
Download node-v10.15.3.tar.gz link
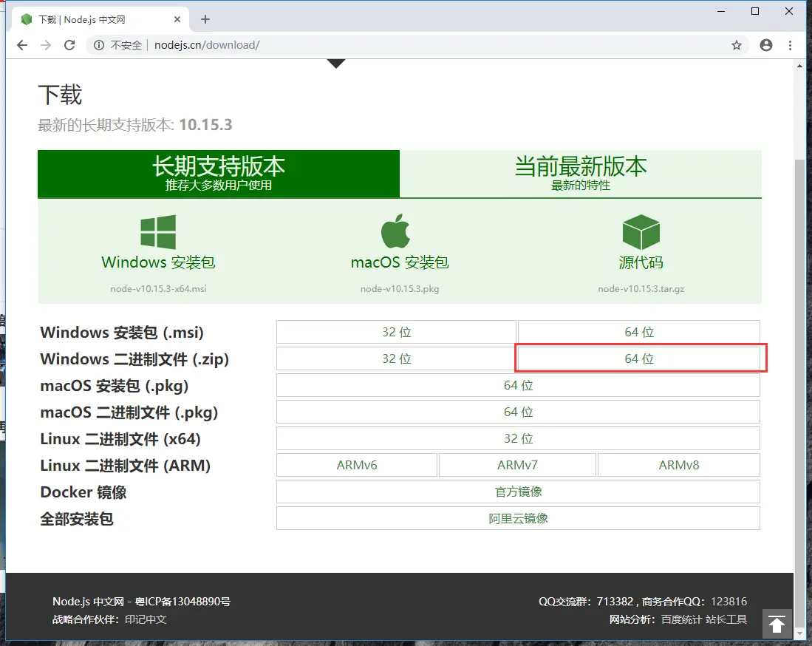641,288
